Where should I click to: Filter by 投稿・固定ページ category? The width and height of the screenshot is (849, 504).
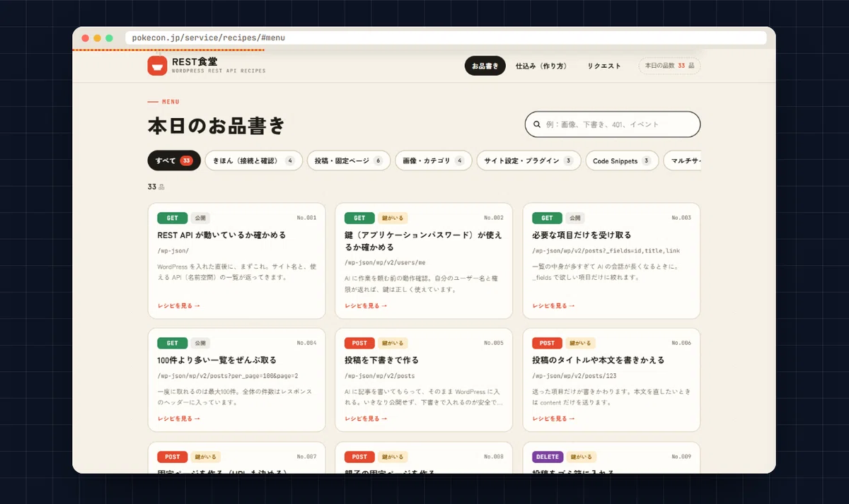349,160
